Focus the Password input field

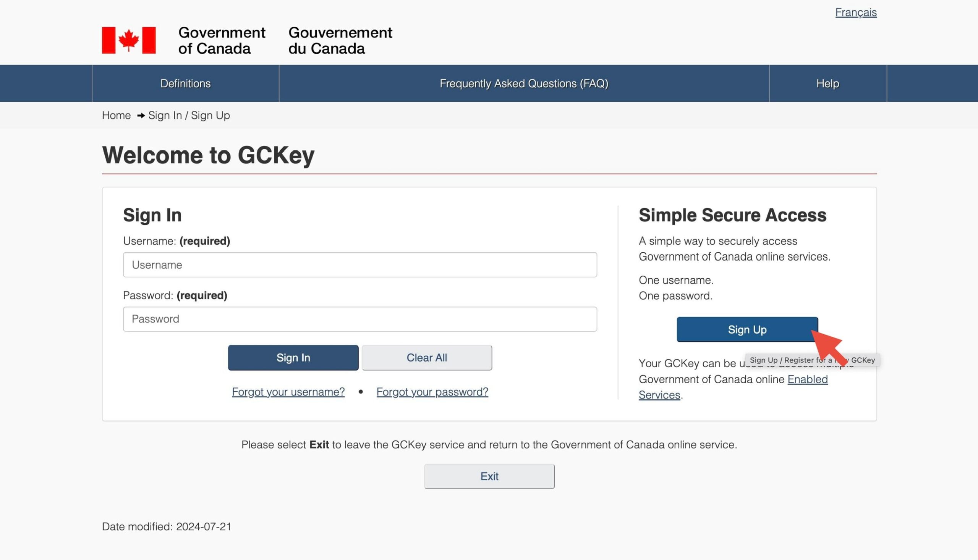tap(359, 319)
